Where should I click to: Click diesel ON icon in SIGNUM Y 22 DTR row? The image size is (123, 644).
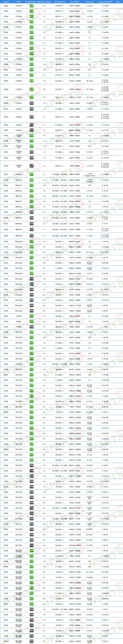tap(31, 300)
